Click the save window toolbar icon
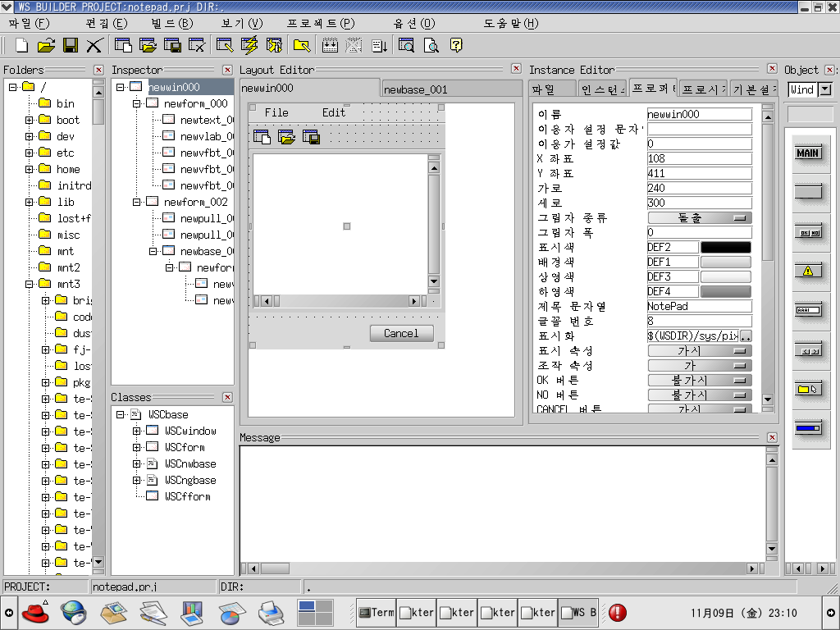Screen dimensions: 840x630 coord(172,46)
